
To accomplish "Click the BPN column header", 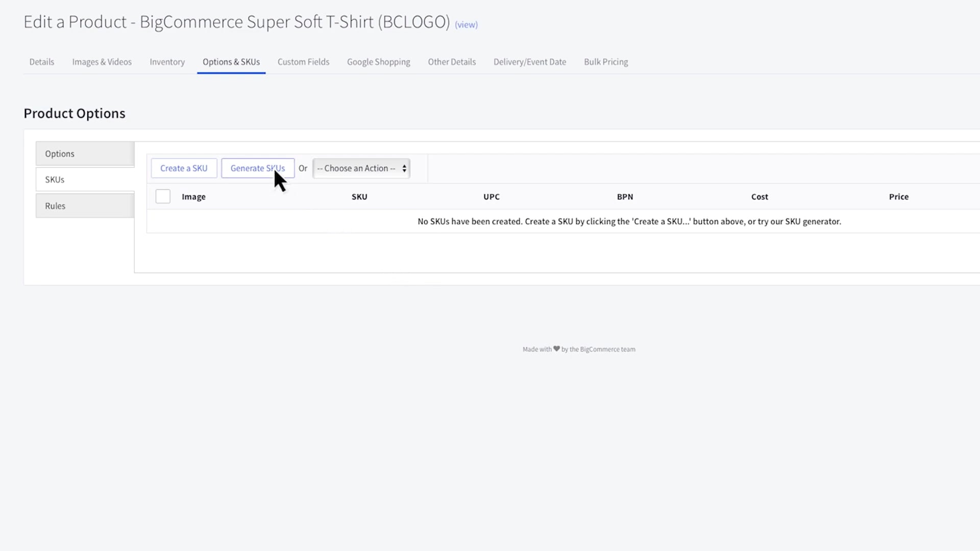I will click(625, 196).
